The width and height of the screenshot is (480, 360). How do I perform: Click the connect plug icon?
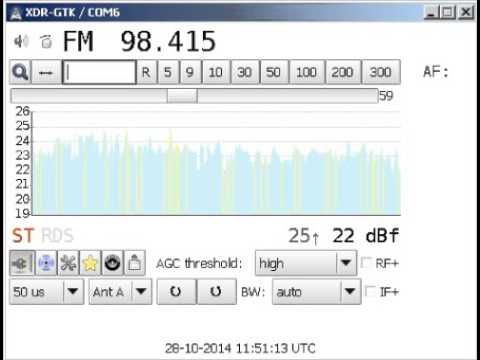pos(22,263)
